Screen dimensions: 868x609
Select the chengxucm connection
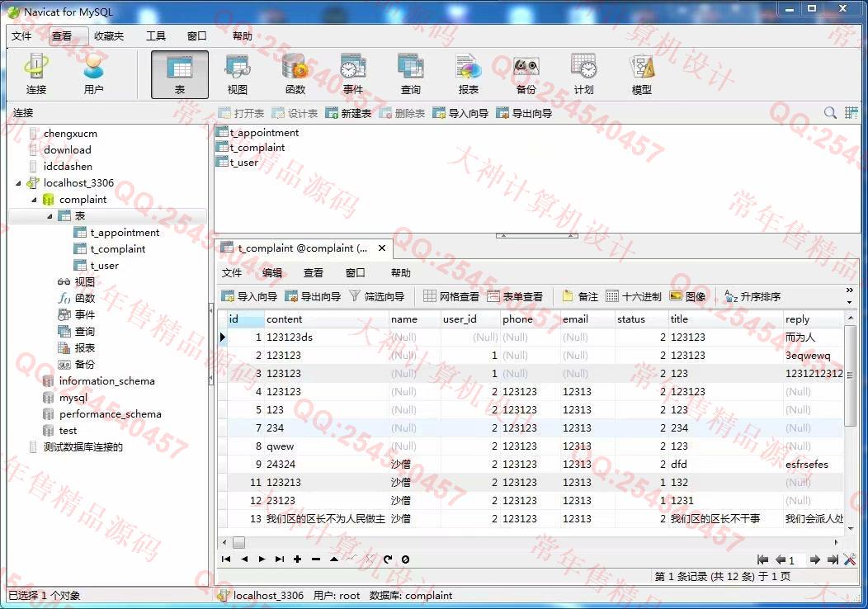(x=70, y=134)
